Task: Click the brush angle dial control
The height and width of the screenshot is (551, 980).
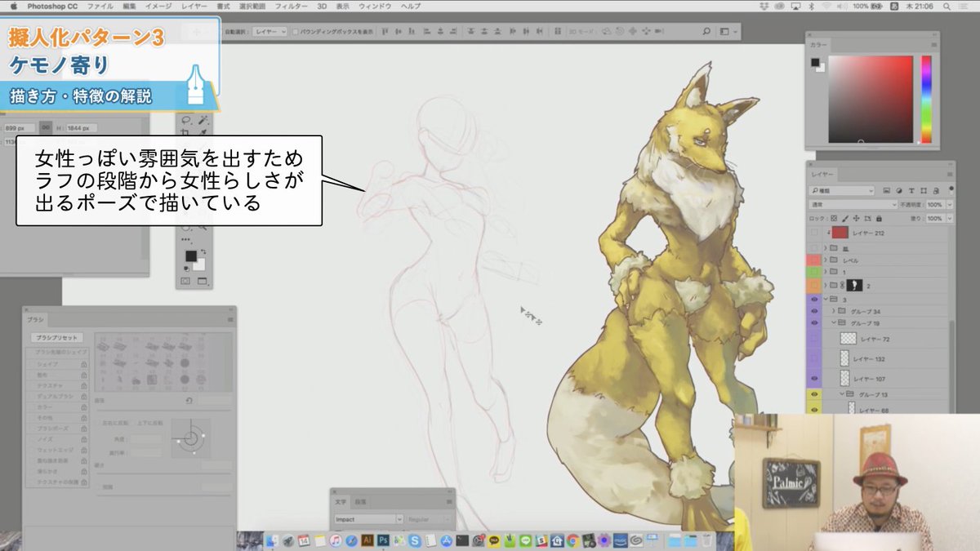Action: point(190,438)
